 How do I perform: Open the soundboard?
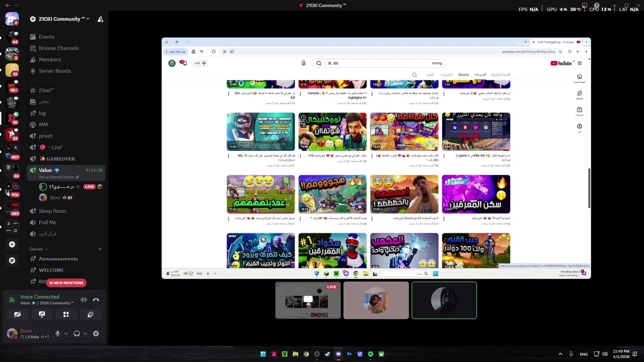click(90, 314)
